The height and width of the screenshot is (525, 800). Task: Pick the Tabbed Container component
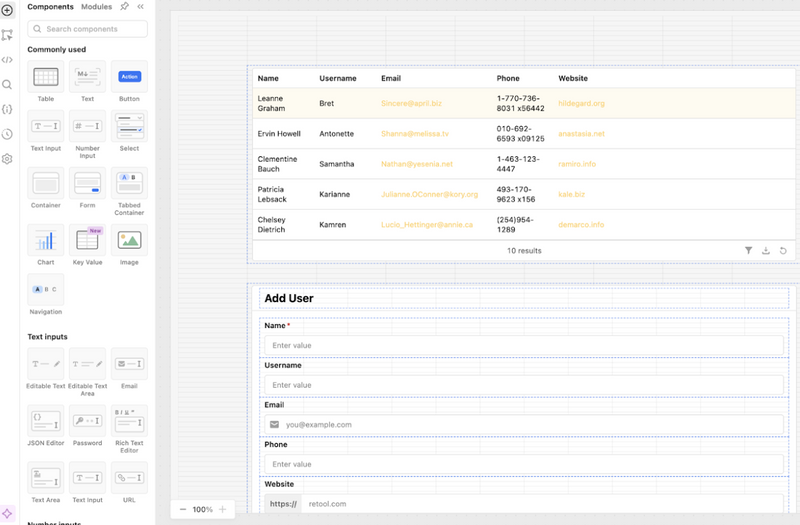tap(129, 191)
